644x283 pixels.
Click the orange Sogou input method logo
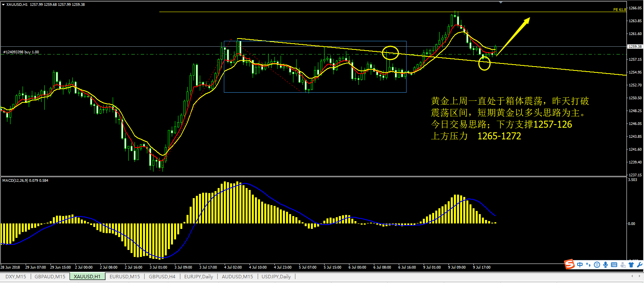coord(569,265)
